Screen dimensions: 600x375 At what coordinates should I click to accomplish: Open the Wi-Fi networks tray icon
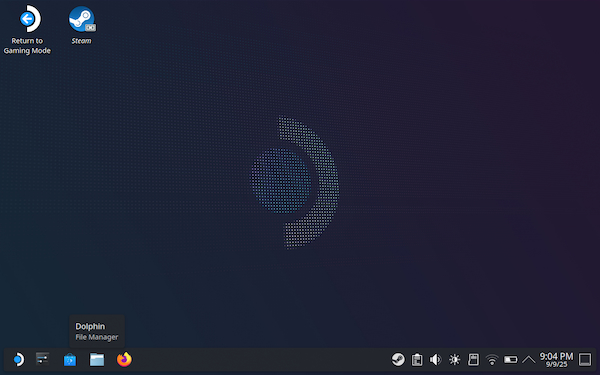(x=492, y=360)
